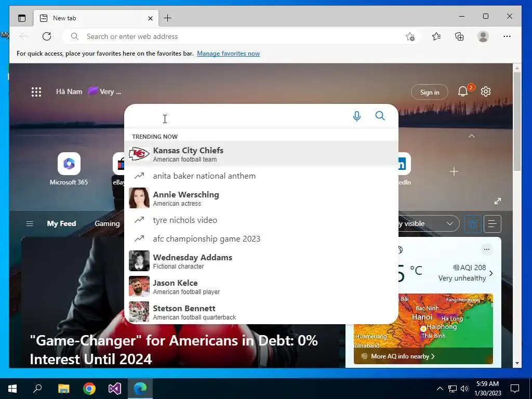
Task: Select Annie Wersching suggestion
Action: click(261, 198)
